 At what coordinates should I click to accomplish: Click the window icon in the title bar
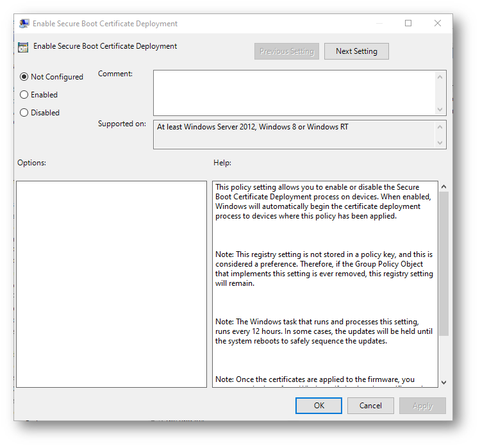click(24, 24)
